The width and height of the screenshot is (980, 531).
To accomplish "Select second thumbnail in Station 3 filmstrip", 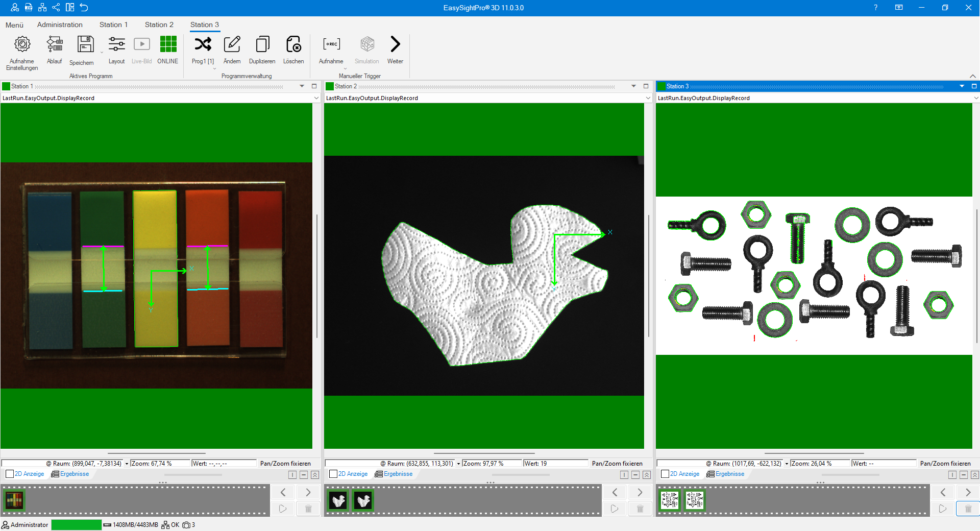I will tap(694, 500).
